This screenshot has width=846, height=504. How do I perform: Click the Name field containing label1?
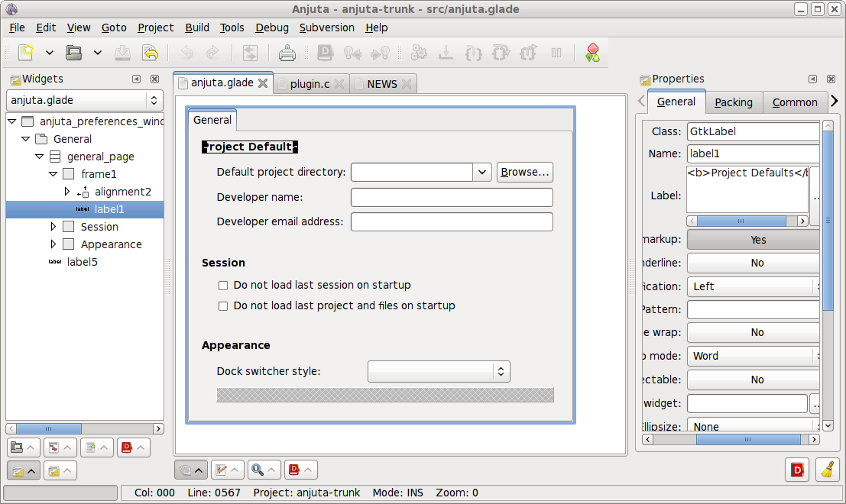[754, 153]
